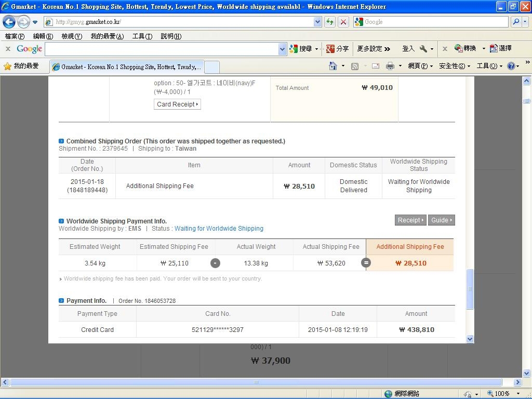Image resolution: width=532 pixels, height=399 pixels.
Task: Click the Print icon
Action: (x=390, y=66)
